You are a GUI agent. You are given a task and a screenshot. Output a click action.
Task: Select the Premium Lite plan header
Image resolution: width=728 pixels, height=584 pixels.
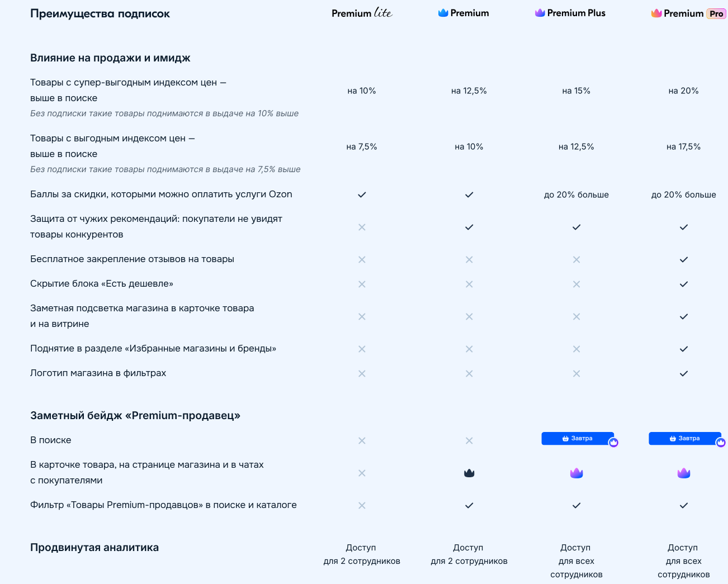point(362,13)
